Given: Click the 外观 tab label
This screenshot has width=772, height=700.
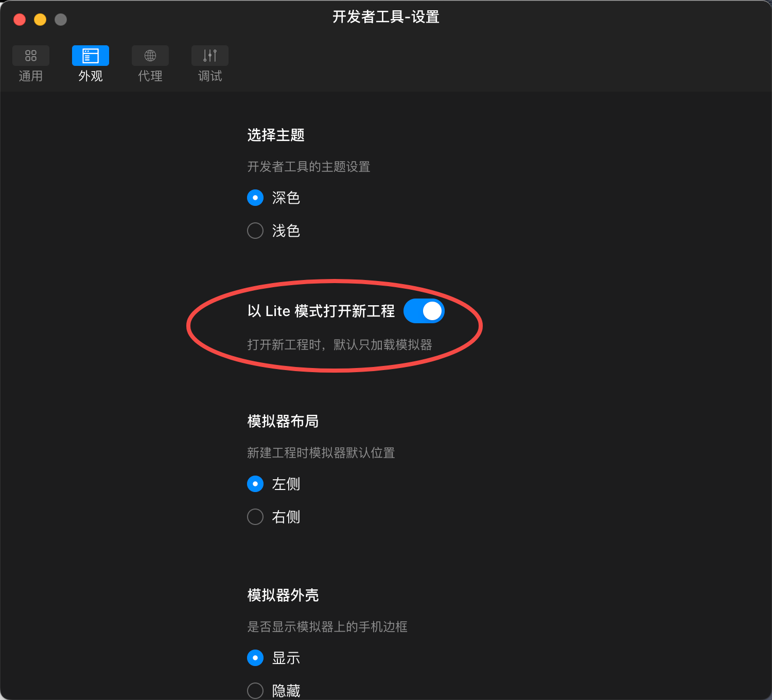Looking at the screenshot, I should pos(91,76).
